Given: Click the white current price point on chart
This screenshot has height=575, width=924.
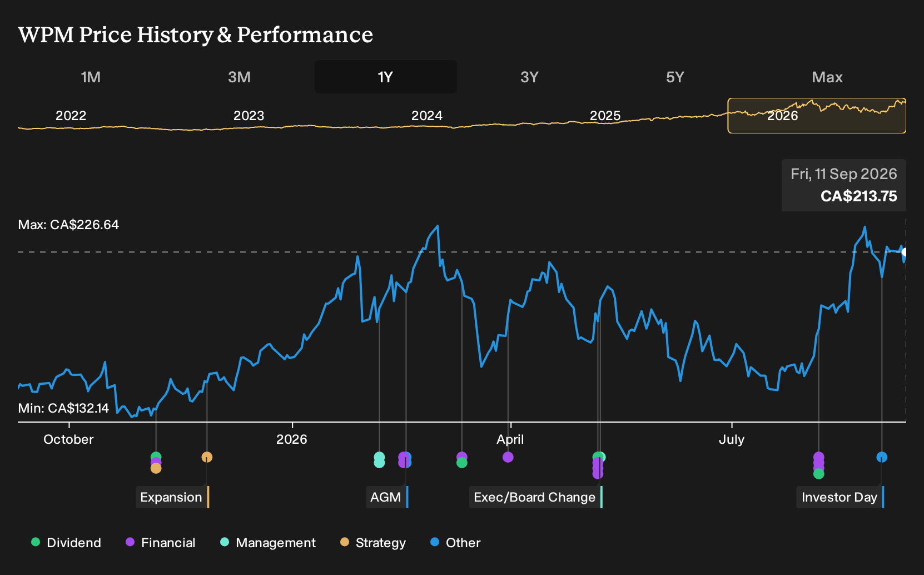Looking at the screenshot, I should pos(905,252).
